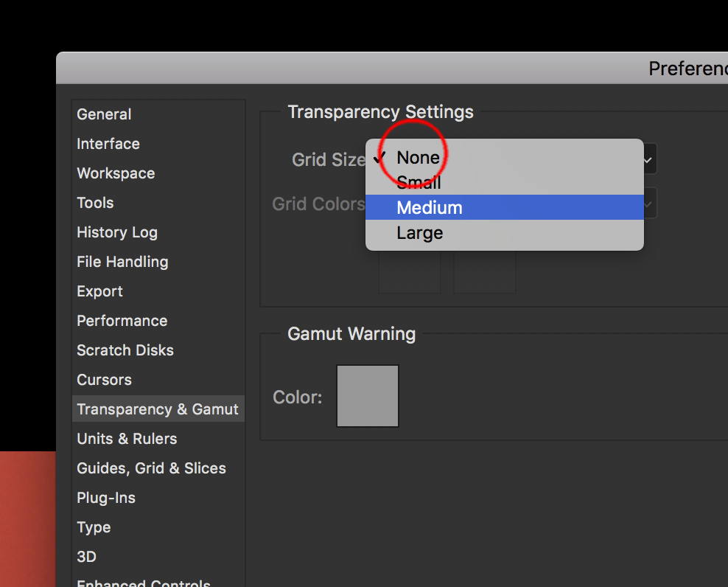Select Scratch Disks in the sidebar
The width and height of the screenshot is (728, 587).
pyautogui.click(x=125, y=350)
